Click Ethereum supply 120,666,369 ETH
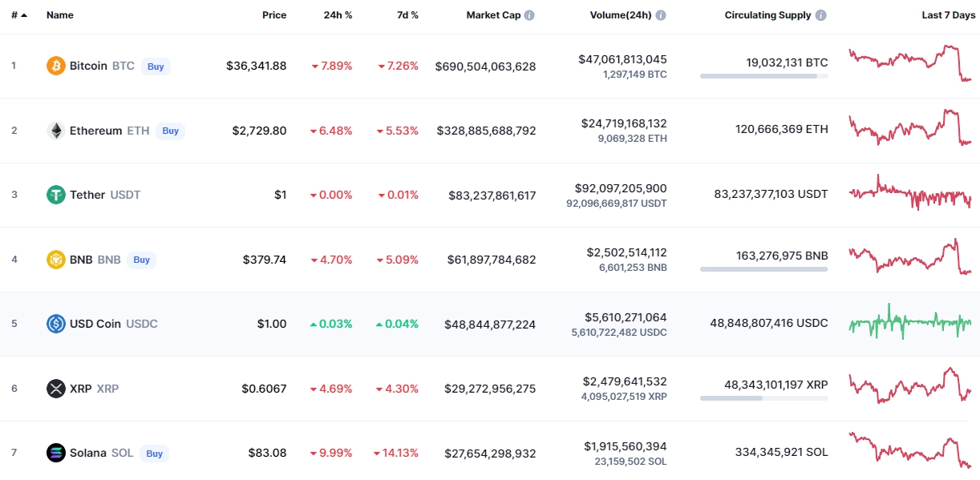The width and height of the screenshot is (980, 480). 781,129
